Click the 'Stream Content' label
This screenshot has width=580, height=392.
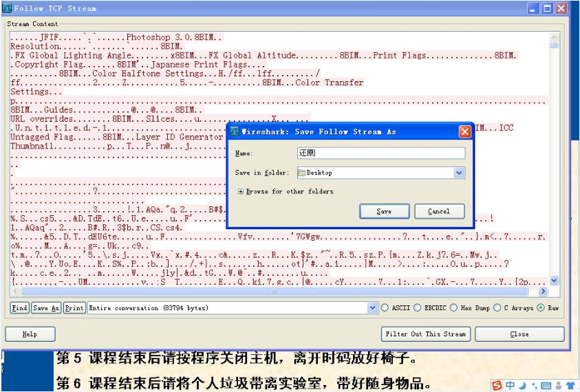click(x=32, y=24)
